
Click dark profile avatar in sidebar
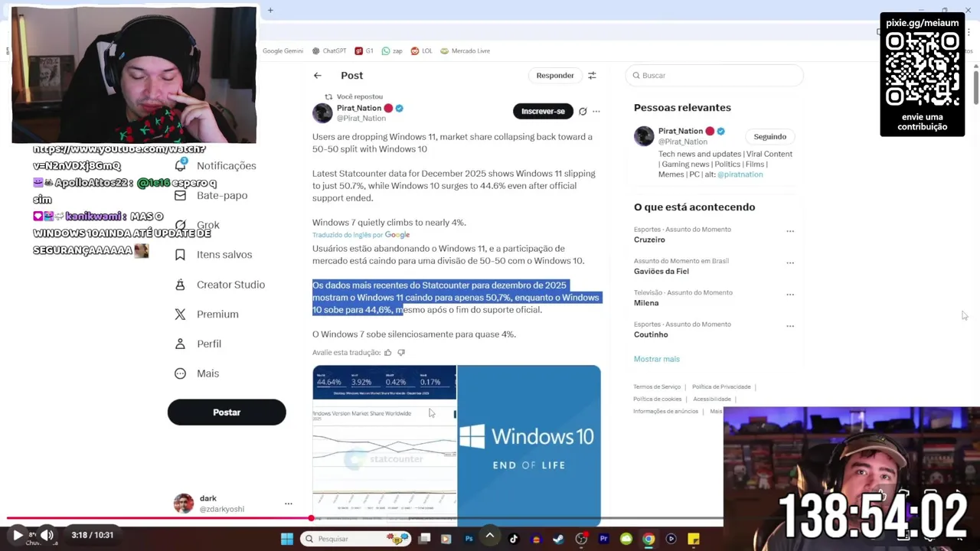[183, 504]
